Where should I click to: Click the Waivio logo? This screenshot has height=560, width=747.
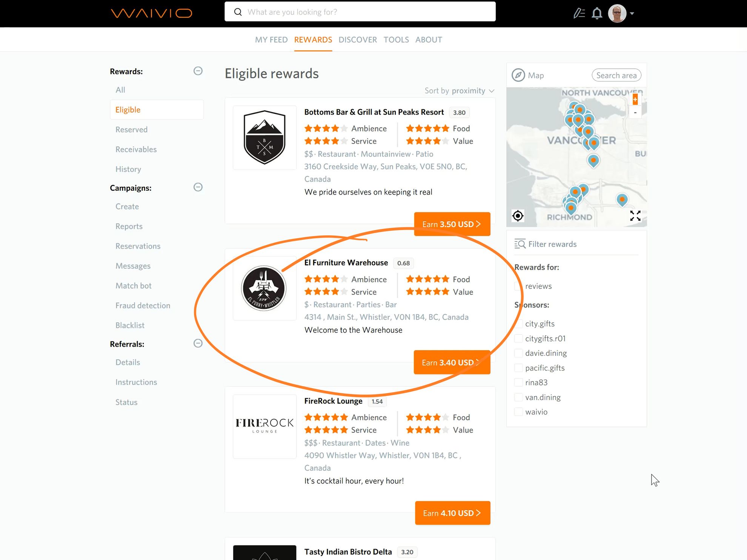151,13
